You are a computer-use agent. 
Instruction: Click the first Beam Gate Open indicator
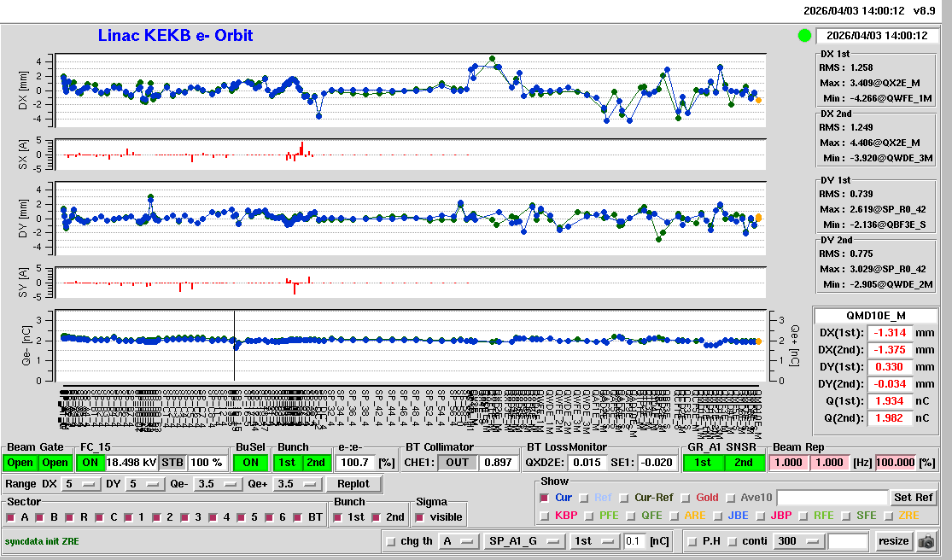tap(20, 462)
